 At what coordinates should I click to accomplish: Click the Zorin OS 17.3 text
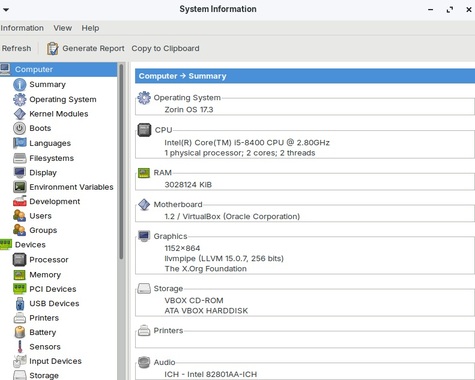[x=189, y=110]
